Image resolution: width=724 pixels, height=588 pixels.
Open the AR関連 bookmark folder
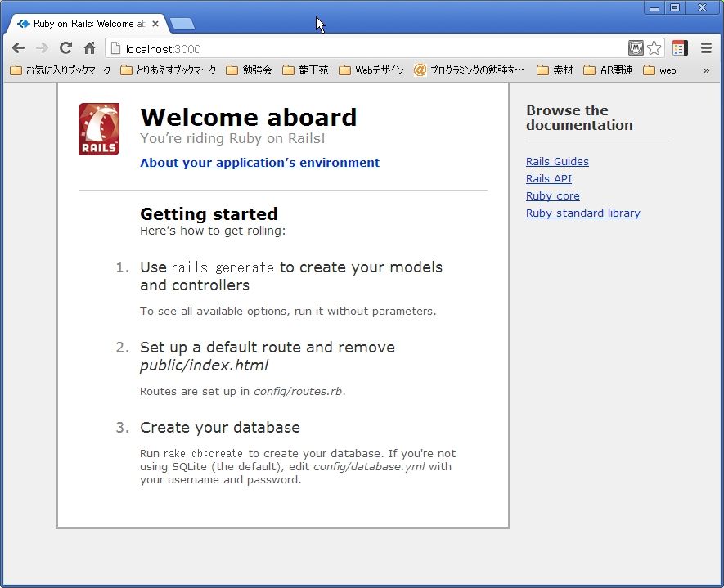click(x=608, y=70)
